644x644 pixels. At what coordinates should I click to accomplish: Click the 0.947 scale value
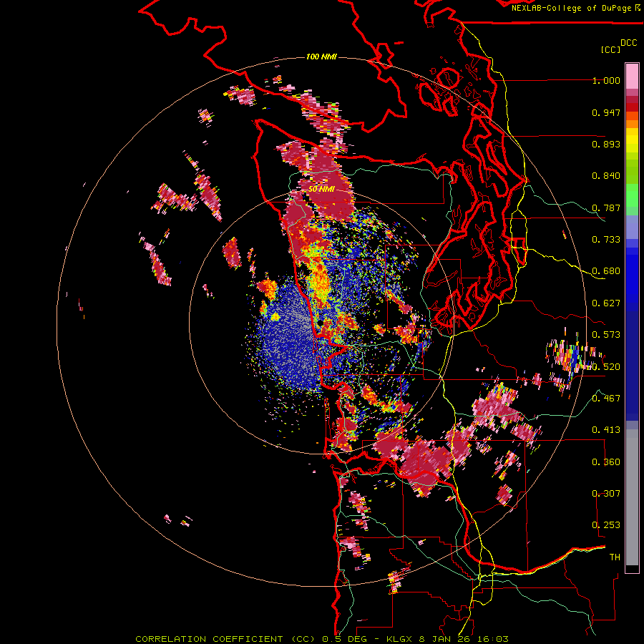pyautogui.click(x=606, y=112)
